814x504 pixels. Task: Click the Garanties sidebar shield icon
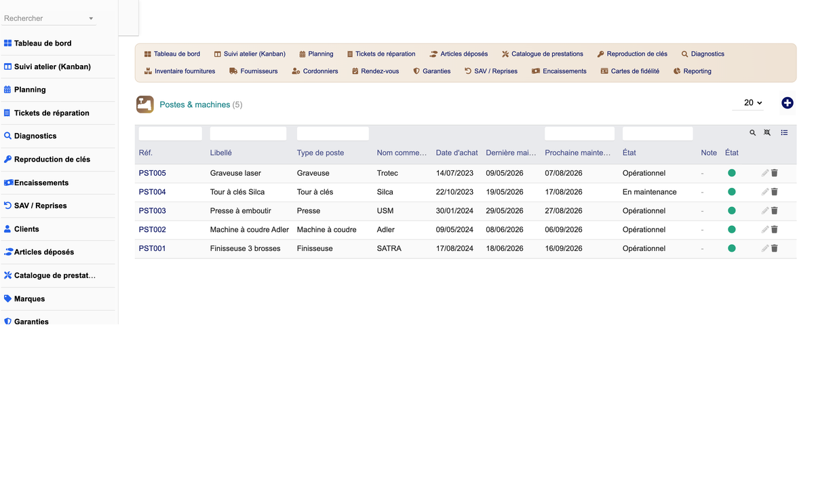(x=8, y=322)
